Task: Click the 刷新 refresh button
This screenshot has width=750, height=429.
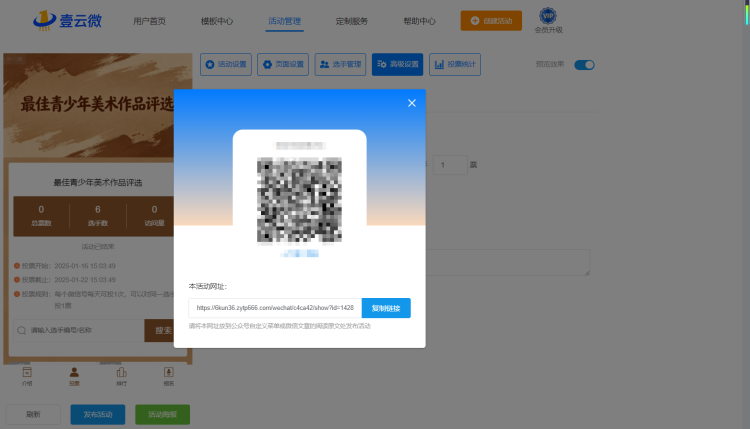Action: [x=33, y=414]
